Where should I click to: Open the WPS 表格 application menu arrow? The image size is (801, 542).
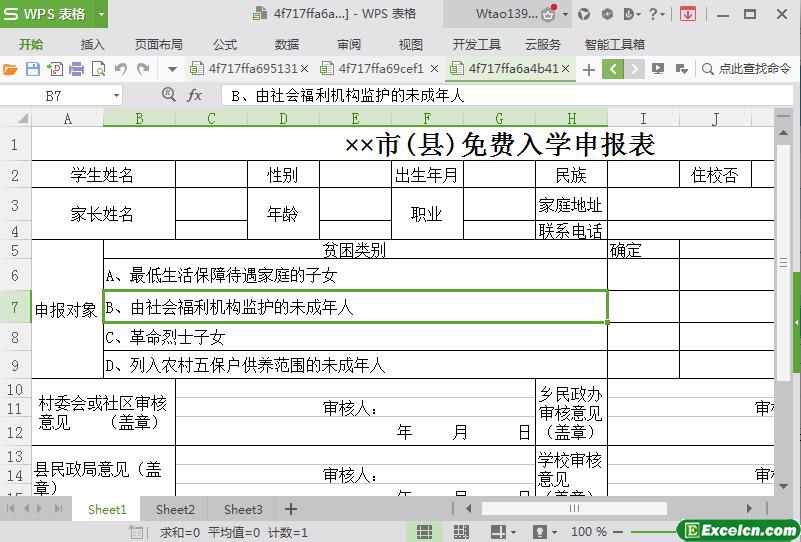click(101, 14)
